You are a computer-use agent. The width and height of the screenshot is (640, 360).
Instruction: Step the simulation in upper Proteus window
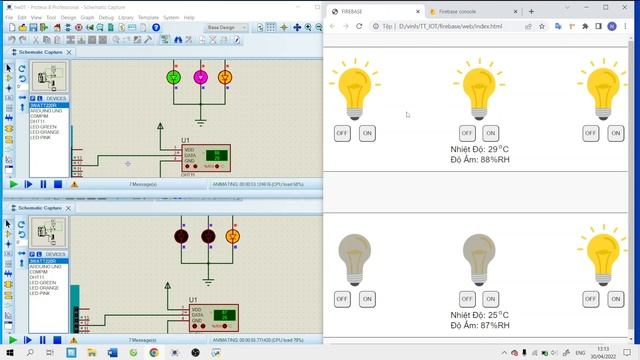point(28,184)
